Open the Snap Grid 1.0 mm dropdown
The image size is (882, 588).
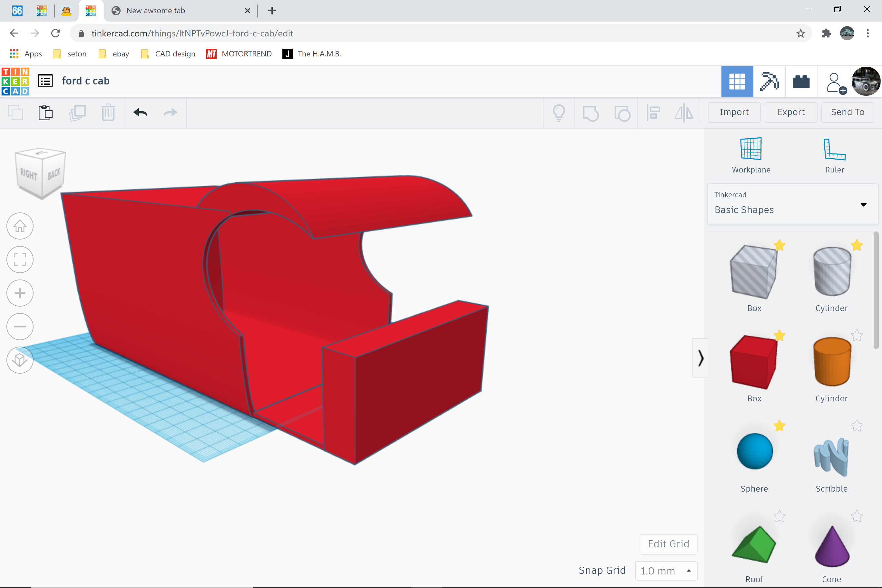(x=666, y=571)
